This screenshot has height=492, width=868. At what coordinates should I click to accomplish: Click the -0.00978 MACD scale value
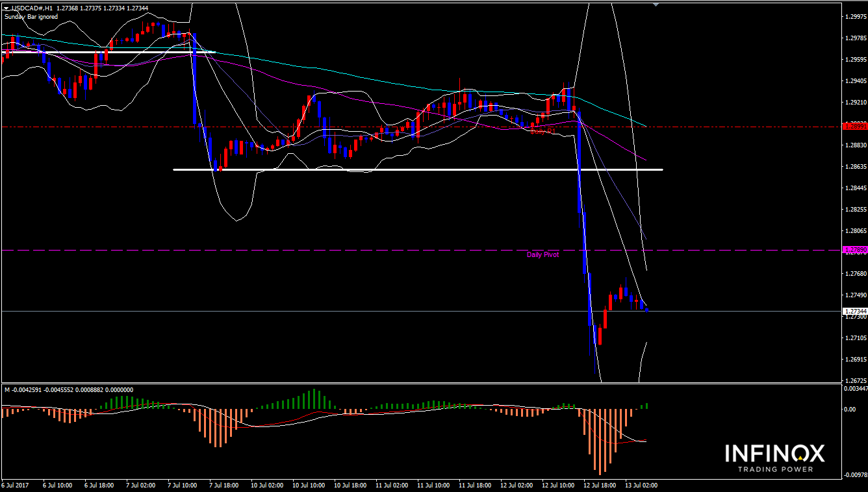(855, 474)
